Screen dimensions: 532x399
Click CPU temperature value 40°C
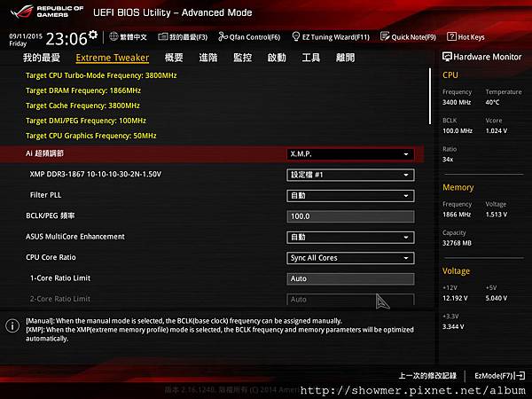(492, 102)
